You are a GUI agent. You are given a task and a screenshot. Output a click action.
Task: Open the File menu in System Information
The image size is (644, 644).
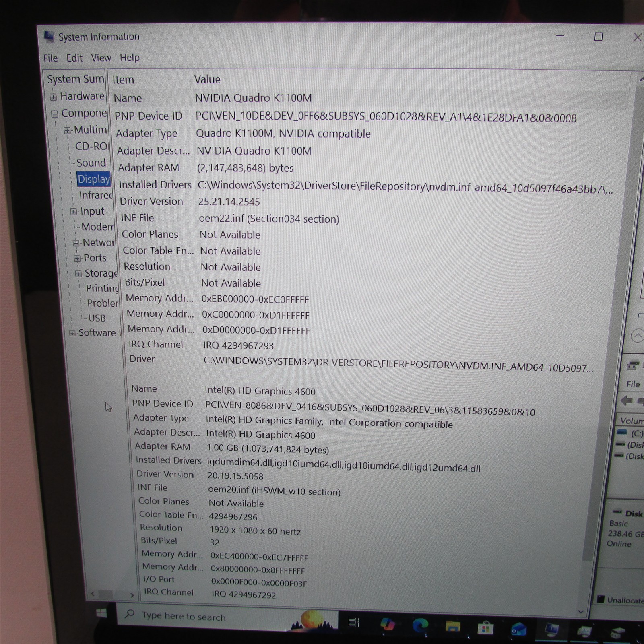click(50, 58)
